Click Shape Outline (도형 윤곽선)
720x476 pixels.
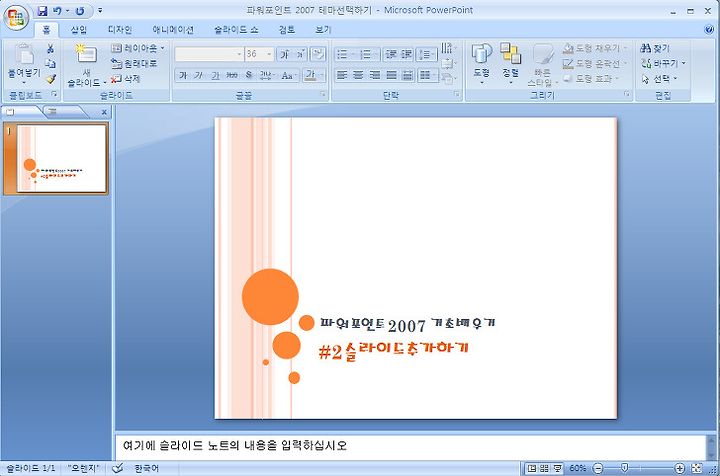[595, 63]
